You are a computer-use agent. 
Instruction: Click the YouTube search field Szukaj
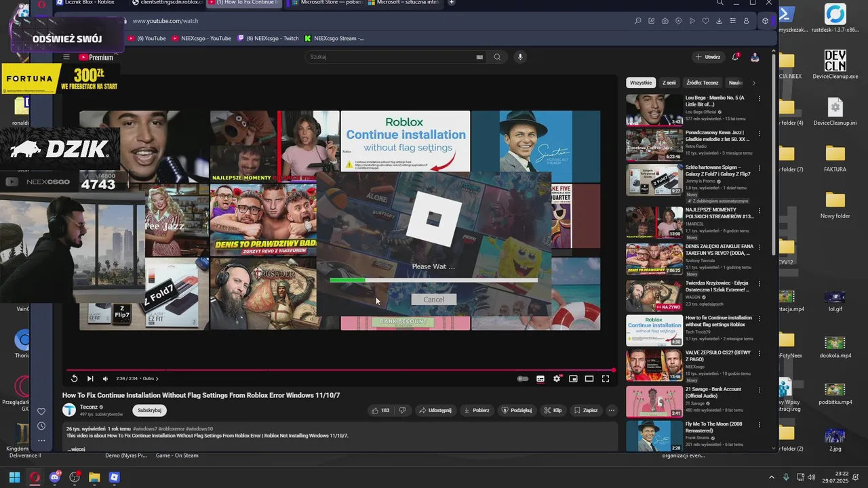389,57
